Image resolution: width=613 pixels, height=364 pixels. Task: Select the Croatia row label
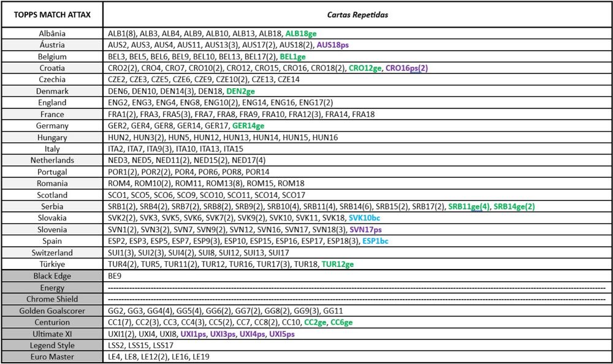[x=52, y=68]
